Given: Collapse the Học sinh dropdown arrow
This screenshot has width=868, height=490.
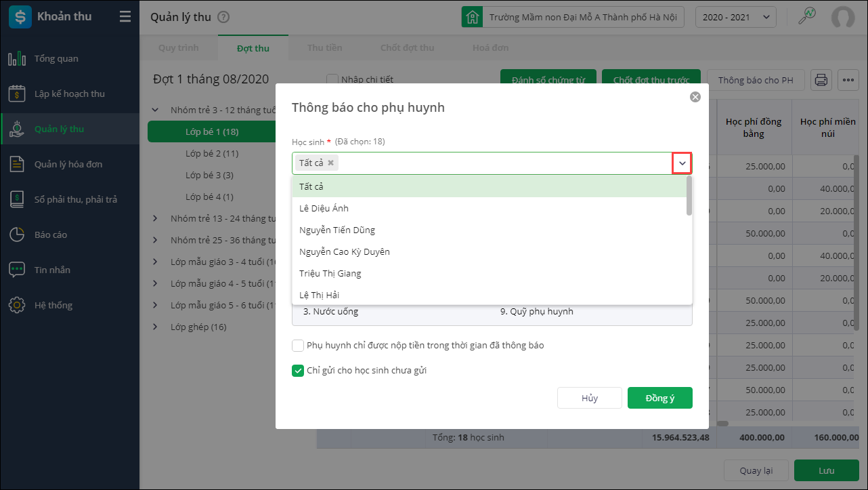Looking at the screenshot, I should click(x=682, y=163).
